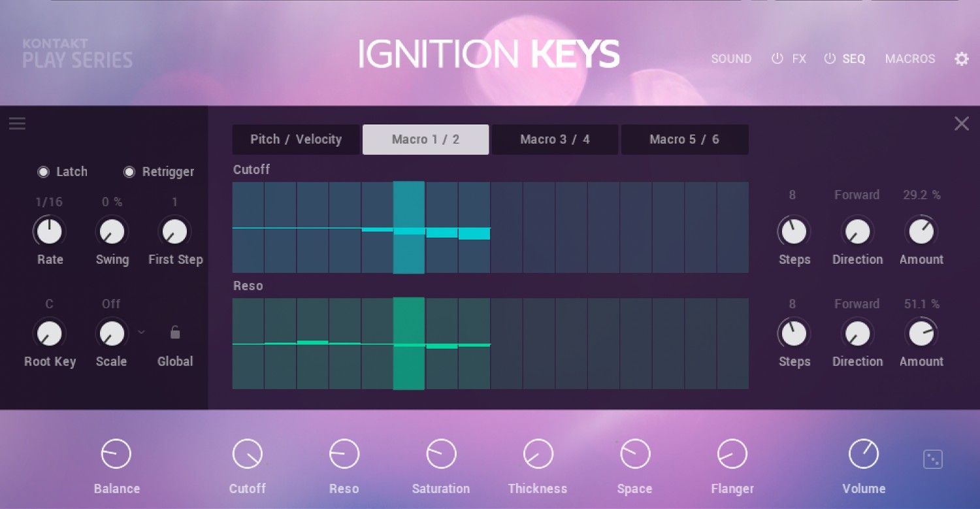Enable the Latch radio button

pos(44,172)
